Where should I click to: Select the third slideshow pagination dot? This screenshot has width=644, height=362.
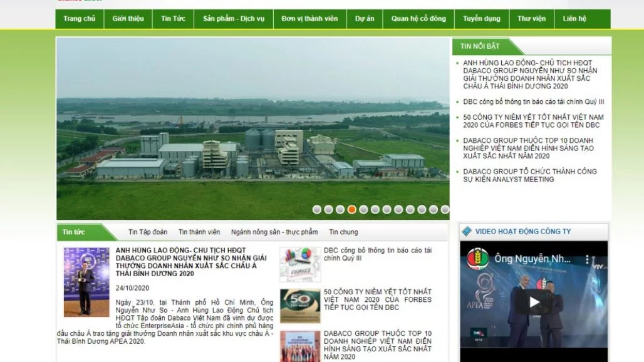point(340,209)
